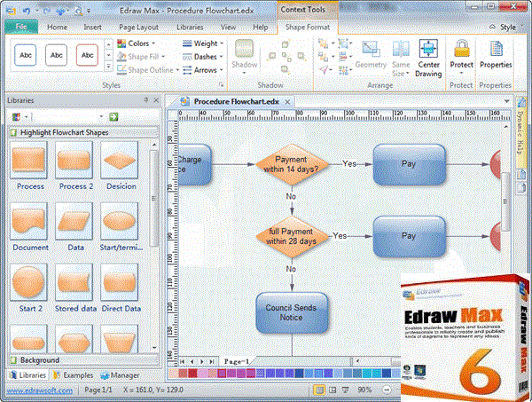Open the Help tab

pos(260,28)
